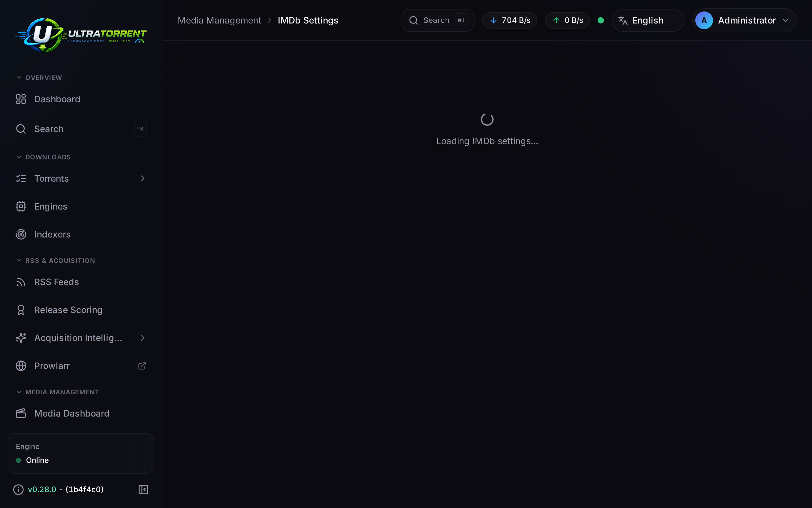The width and height of the screenshot is (812, 508).
Task: Click the upload speed arrow icon
Action: point(556,21)
